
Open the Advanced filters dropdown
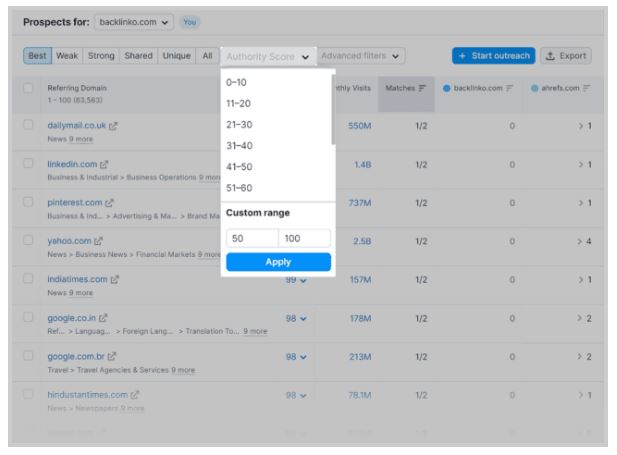(x=361, y=56)
